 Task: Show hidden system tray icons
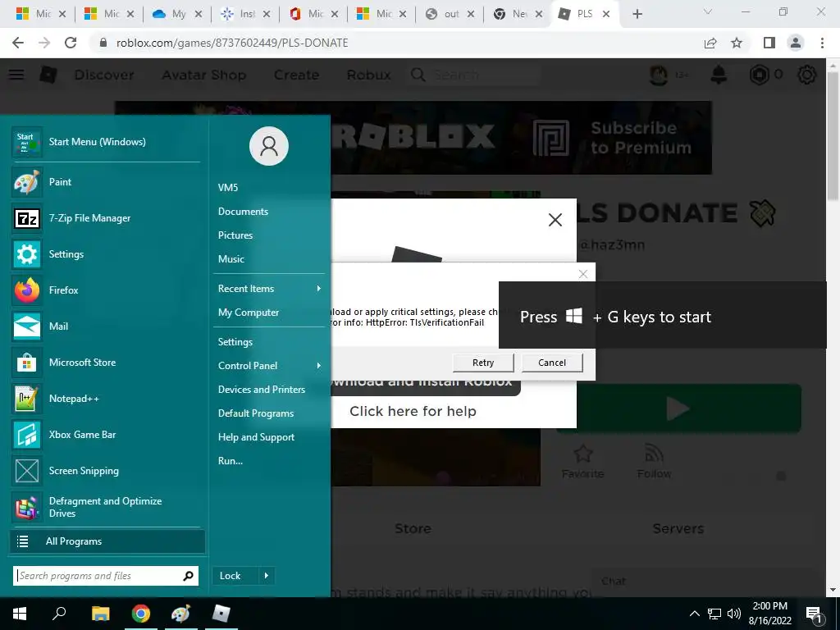[x=694, y=614]
